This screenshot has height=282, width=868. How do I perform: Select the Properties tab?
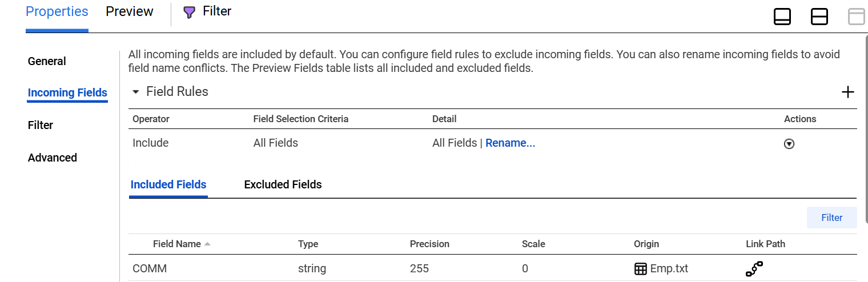point(57,11)
